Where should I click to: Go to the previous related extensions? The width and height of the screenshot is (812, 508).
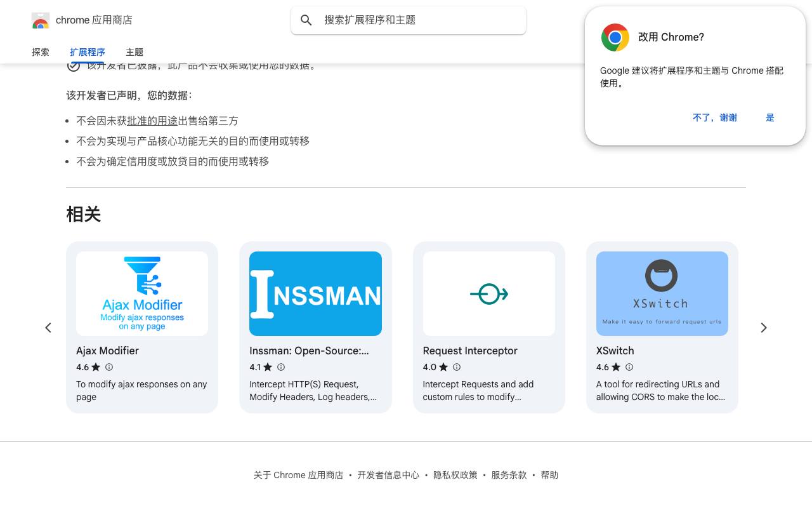point(48,328)
